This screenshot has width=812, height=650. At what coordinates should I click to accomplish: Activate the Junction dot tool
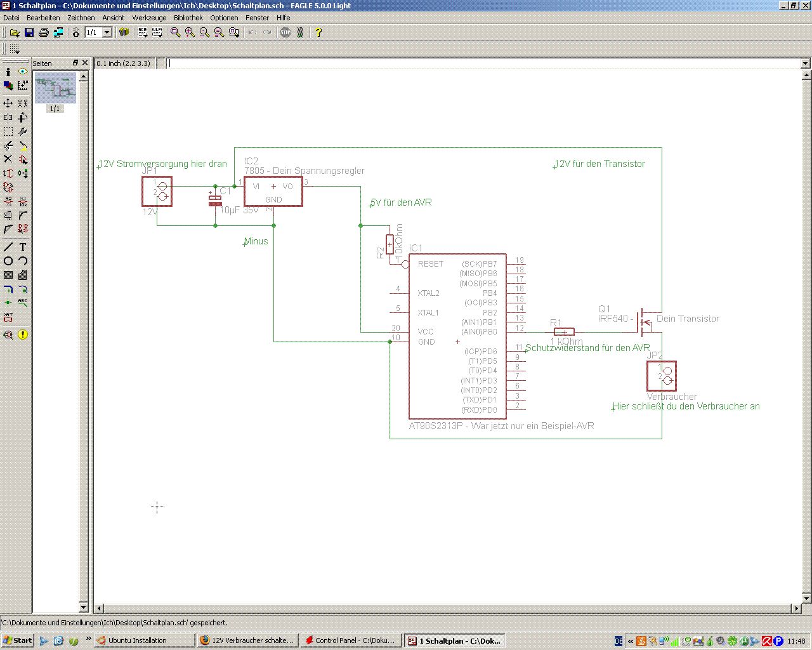tap(8, 303)
